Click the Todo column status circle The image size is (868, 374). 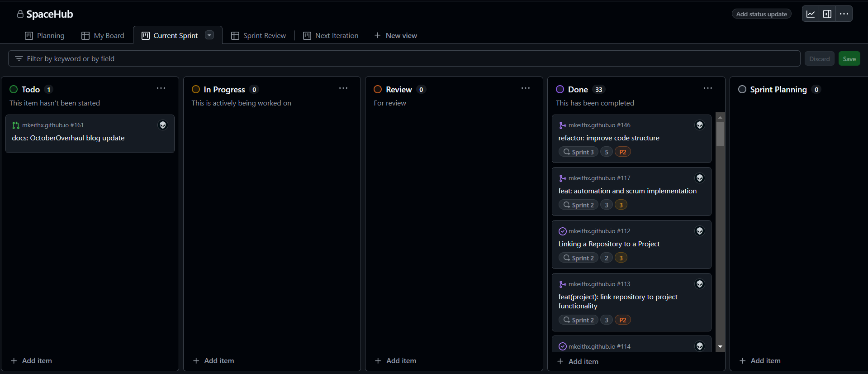[x=14, y=90]
